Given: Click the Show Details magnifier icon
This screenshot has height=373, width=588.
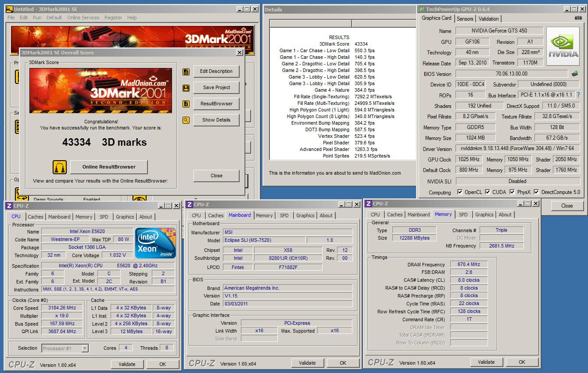Looking at the screenshot, I should pyautogui.click(x=186, y=120).
